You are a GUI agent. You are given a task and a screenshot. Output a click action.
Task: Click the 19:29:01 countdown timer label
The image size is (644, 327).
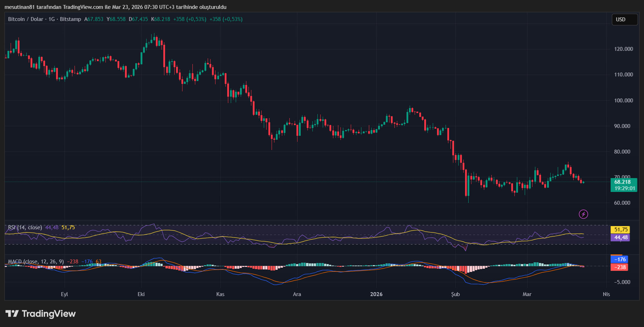point(624,189)
